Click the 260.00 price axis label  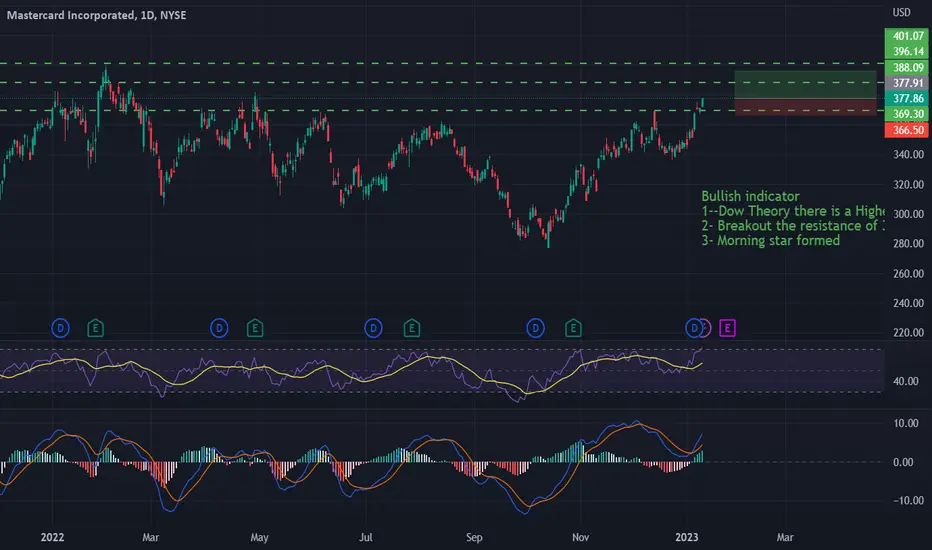coord(908,274)
